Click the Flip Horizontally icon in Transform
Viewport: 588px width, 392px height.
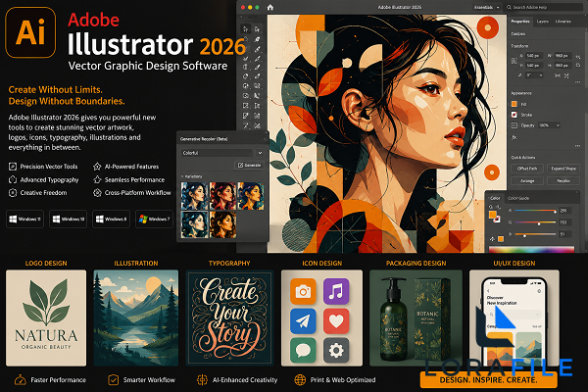(x=558, y=75)
